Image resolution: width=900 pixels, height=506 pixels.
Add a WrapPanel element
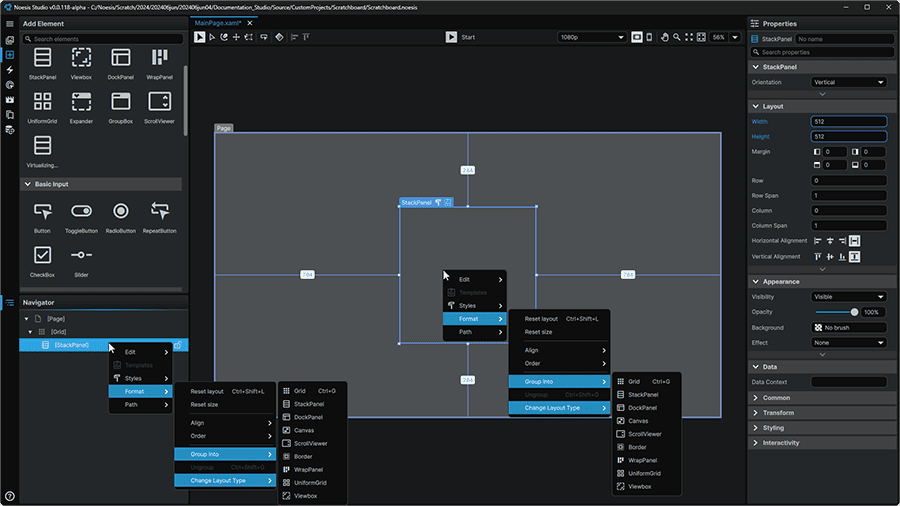tap(160, 64)
